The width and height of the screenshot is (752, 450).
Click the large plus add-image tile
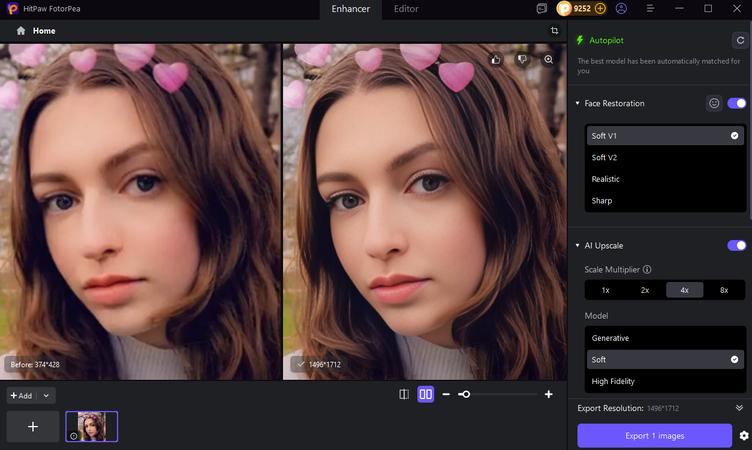click(x=33, y=426)
